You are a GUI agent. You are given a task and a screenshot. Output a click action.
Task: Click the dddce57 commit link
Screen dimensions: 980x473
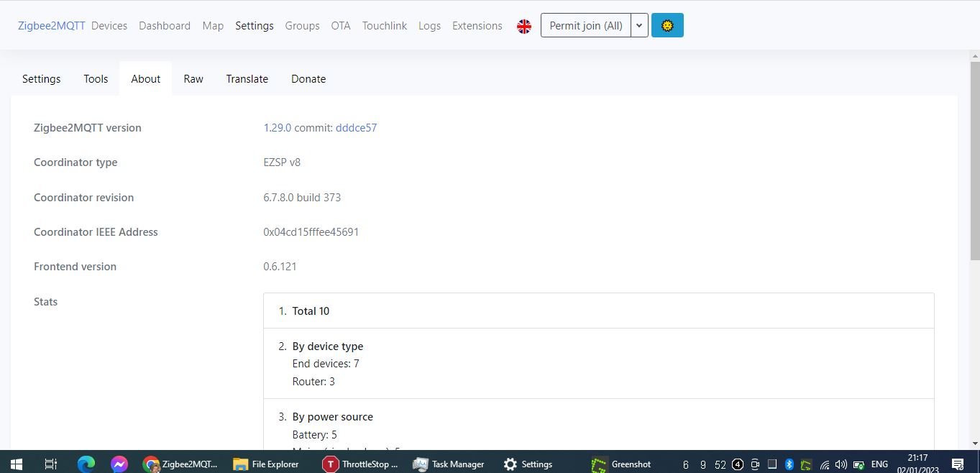pyautogui.click(x=356, y=127)
